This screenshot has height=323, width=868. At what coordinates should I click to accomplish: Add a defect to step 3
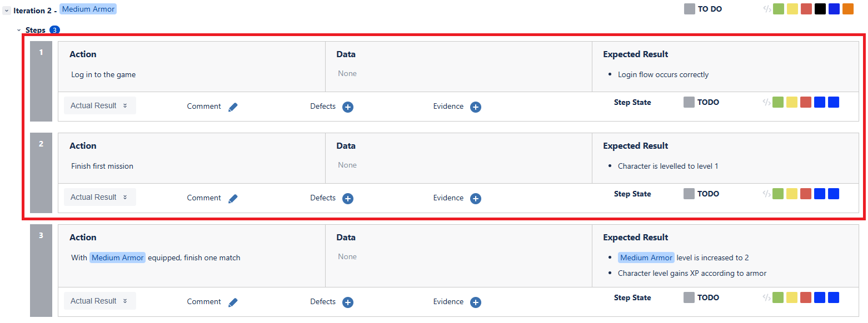[x=348, y=302]
